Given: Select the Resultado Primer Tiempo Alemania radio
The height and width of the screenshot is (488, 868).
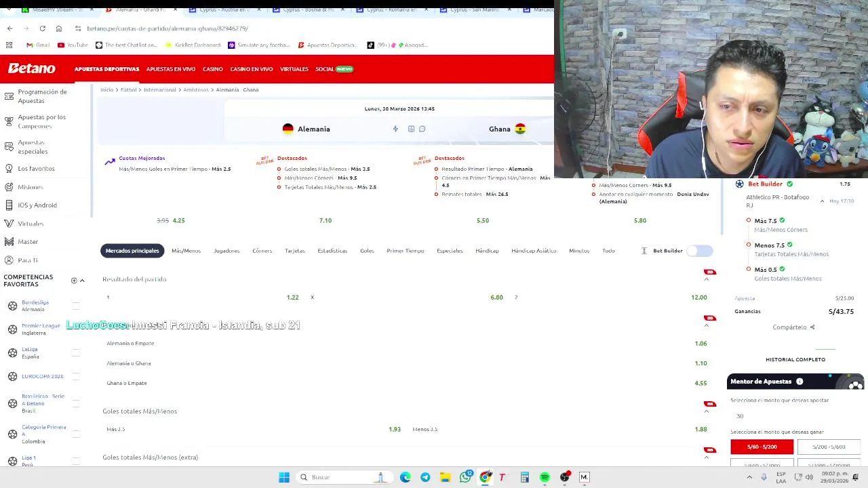Looking at the screenshot, I should [436, 169].
